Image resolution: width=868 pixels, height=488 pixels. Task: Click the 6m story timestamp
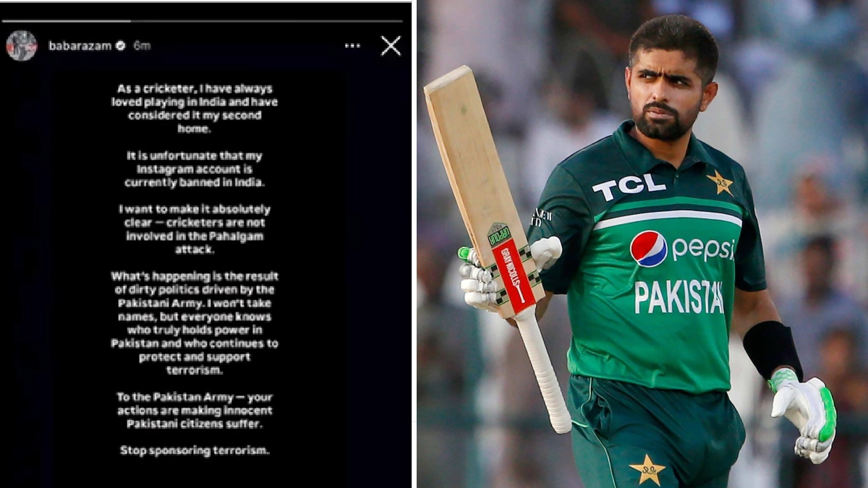pos(142,46)
